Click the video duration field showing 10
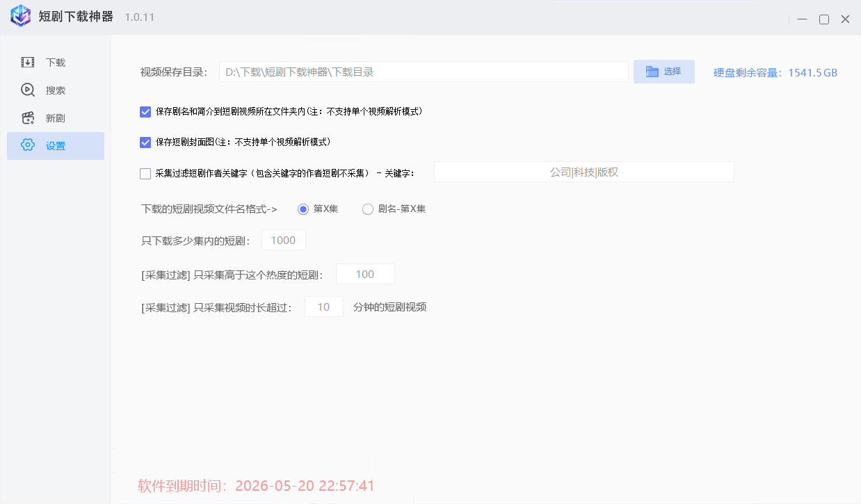 (x=323, y=307)
